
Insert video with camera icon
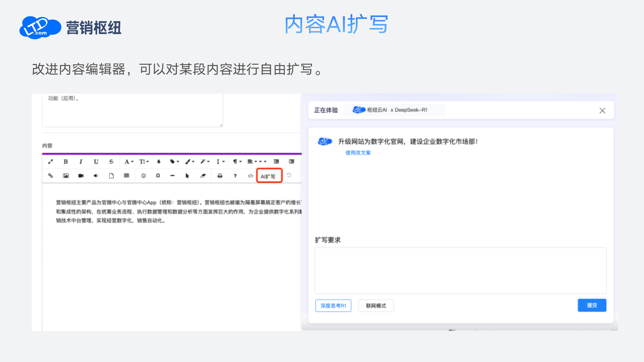click(x=81, y=176)
